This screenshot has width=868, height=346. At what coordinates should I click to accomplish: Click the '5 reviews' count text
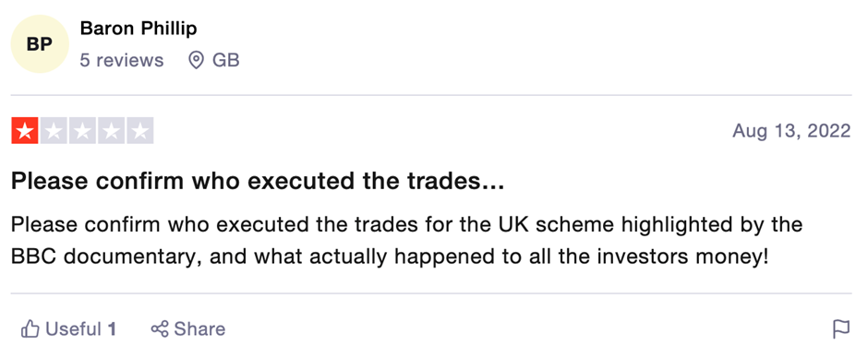pos(122,60)
